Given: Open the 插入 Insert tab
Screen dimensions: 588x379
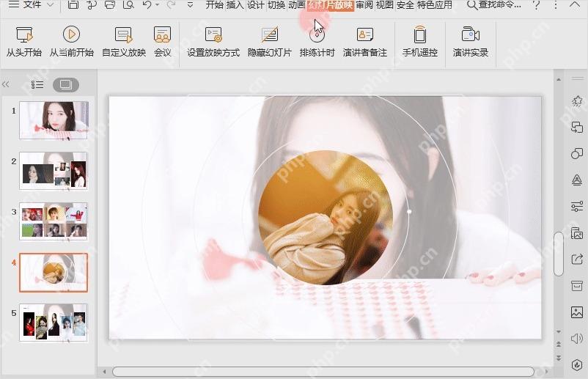Looking at the screenshot, I should click(x=235, y=5).
